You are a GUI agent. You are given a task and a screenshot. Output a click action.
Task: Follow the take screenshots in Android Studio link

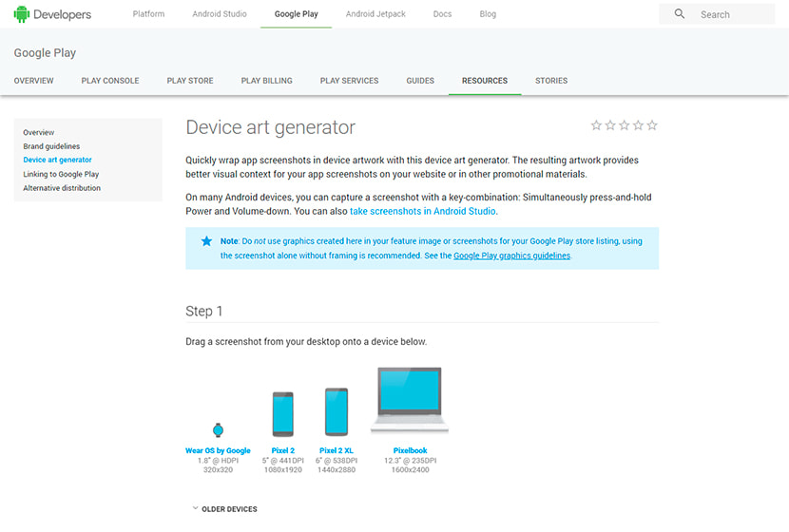(x=423, y=211)
